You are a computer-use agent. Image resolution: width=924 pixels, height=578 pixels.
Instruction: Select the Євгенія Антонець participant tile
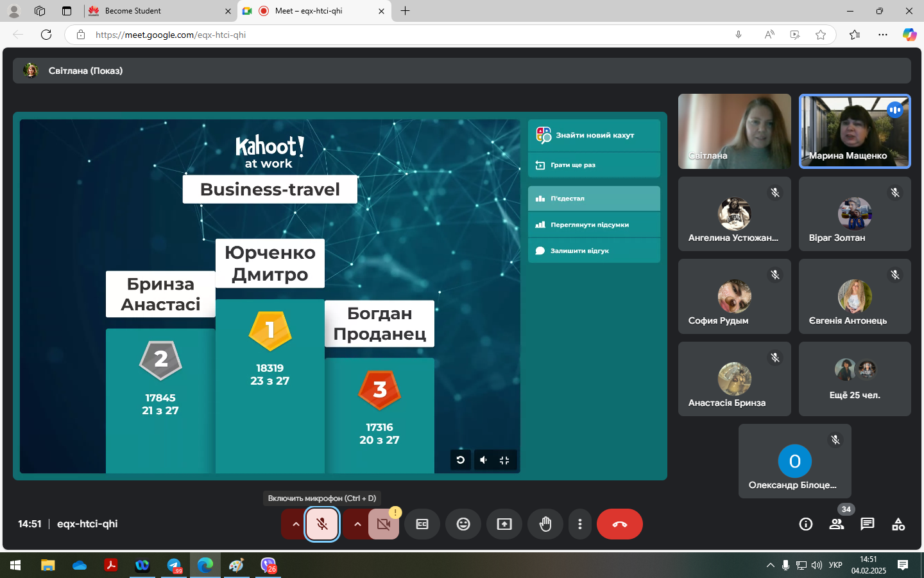pyautogui.click(x=855, y=296)
